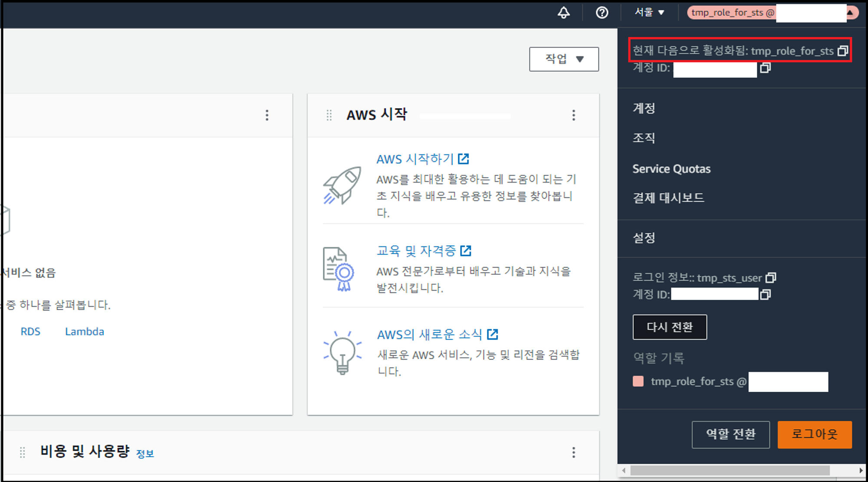This screenshot has width=868, height=482.
Task: Copy the tmp_sts_user login info
Action: point(771,278)
